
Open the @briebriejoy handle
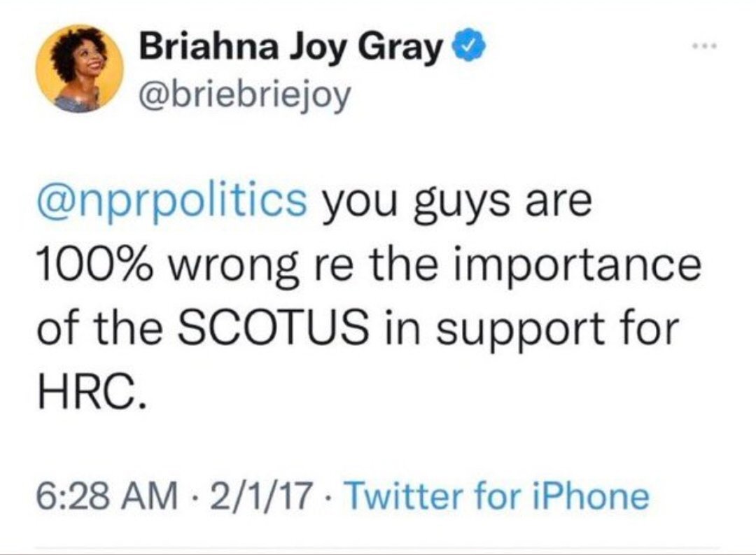click(244, 97)
